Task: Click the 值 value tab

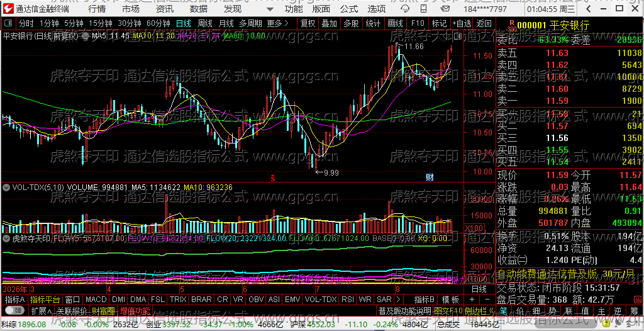Action: tap(584, 310)
